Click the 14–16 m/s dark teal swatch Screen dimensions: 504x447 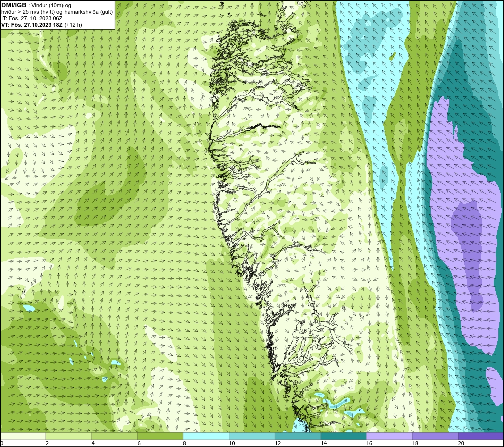pyautogui.click(x=344, y=436)
